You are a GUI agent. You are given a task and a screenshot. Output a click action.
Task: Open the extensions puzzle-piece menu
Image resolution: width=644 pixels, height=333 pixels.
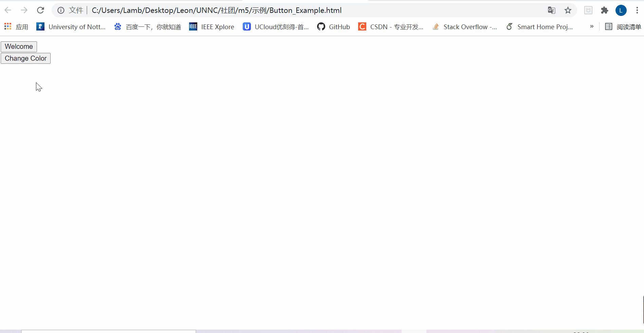(604, 10)
